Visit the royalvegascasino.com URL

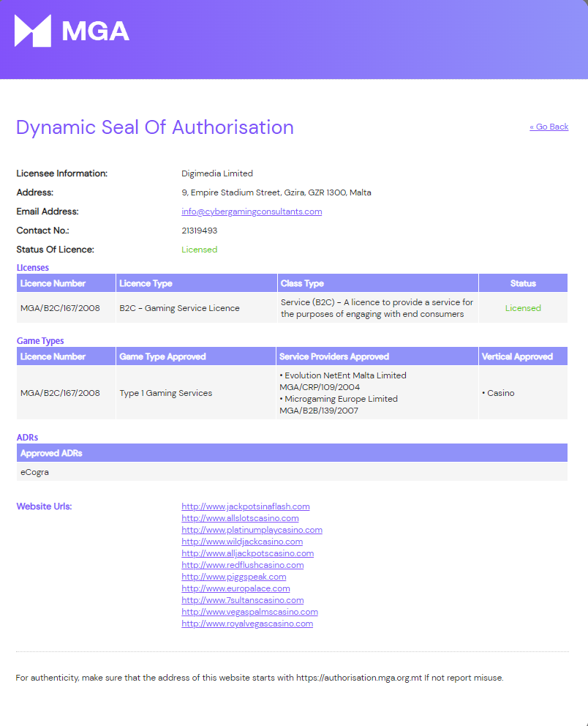tap(247, 624)
